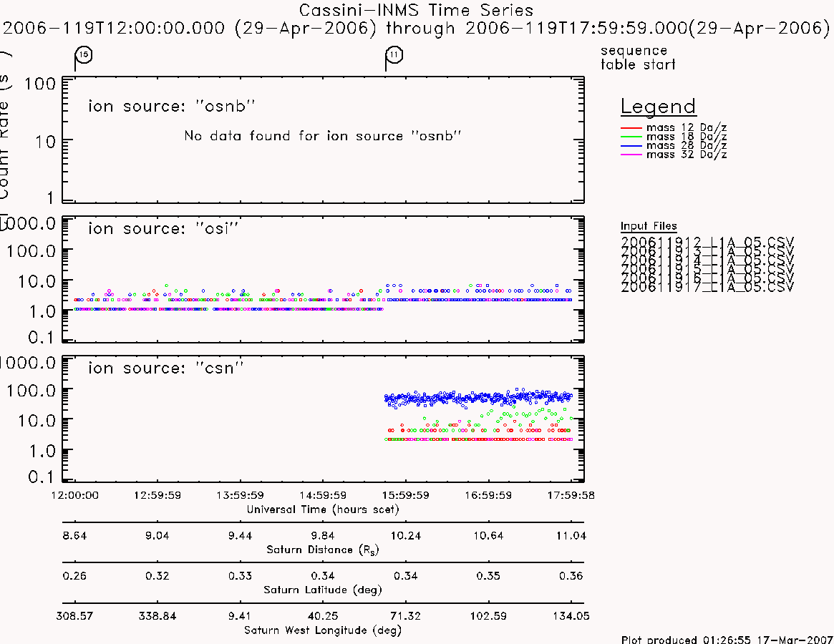Image resolution: width=834 pixels, height=644 pixels.
Task: Click the blue mass 28 Da/z legend line
Action: (631, 146)
